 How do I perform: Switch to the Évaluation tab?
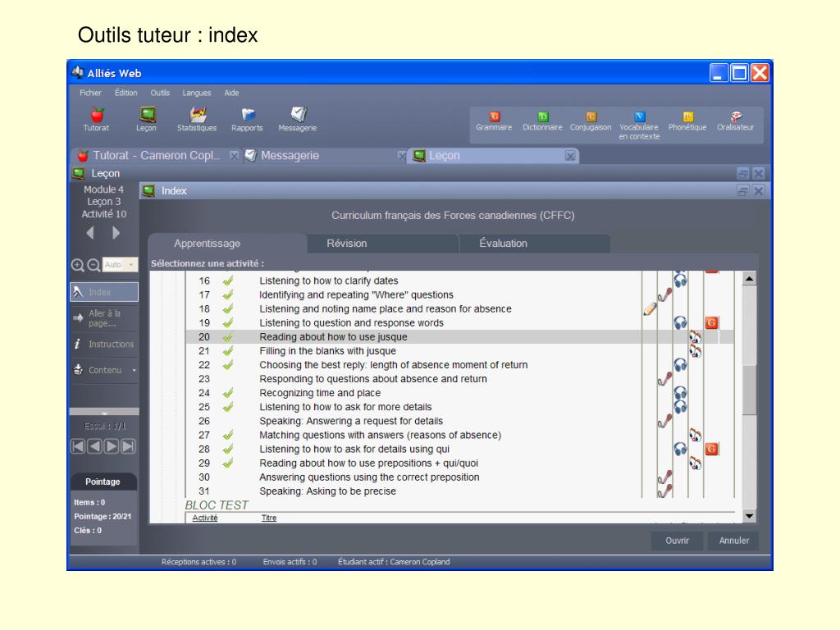535,243
